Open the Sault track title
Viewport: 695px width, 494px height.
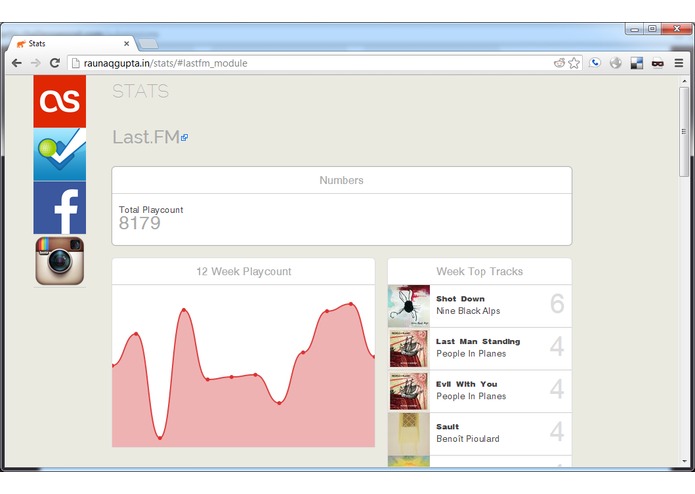(x=447, y=427)
